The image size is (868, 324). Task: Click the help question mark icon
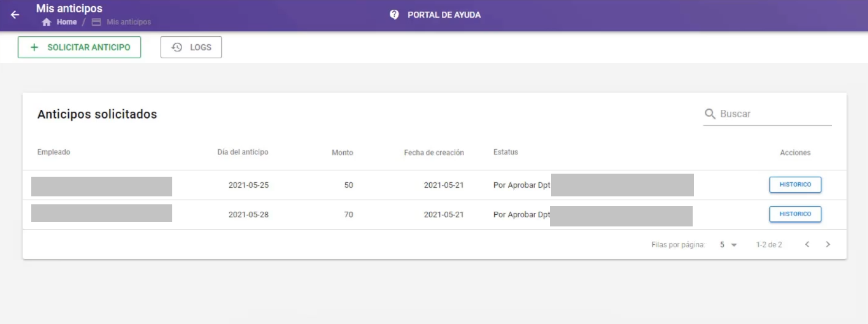pos(395,15)
